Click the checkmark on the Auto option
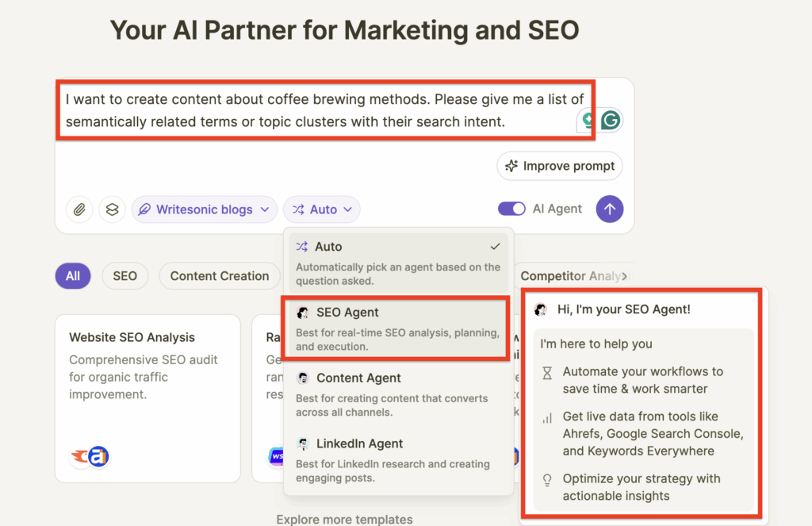 tap(495, 247)
